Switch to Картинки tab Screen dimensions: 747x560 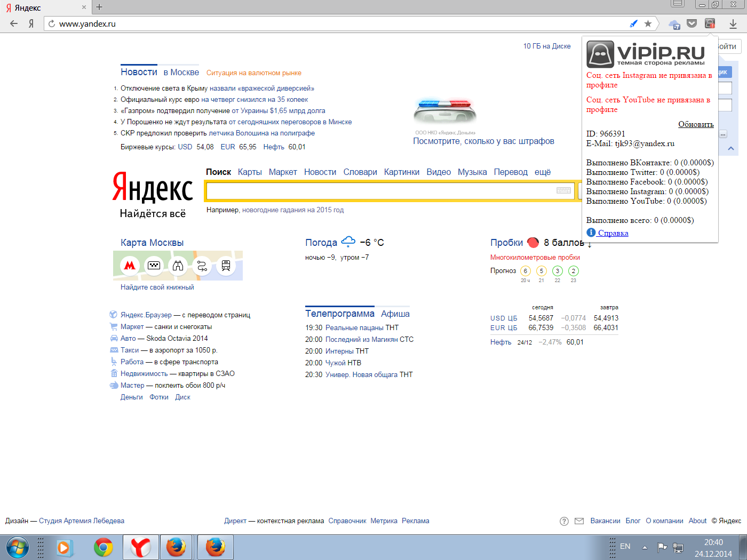(x=402, y=172)
